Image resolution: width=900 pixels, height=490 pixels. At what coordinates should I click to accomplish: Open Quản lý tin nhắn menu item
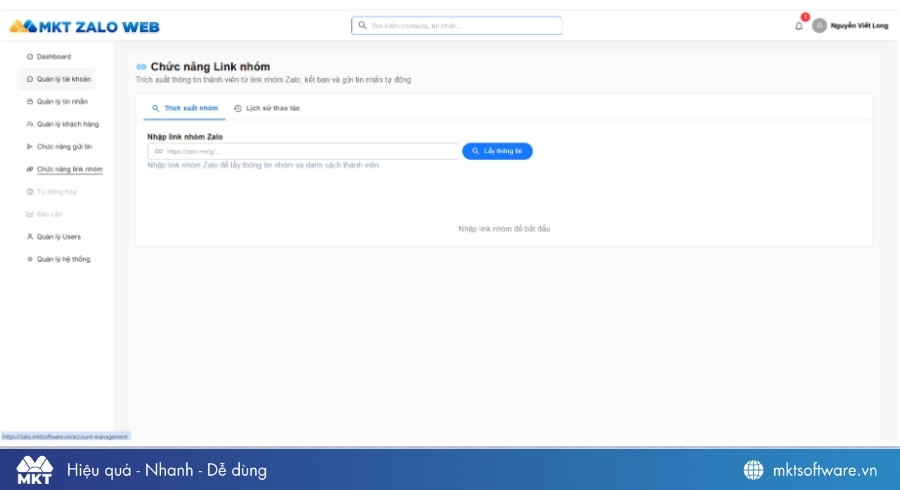[x=62, y=101]
